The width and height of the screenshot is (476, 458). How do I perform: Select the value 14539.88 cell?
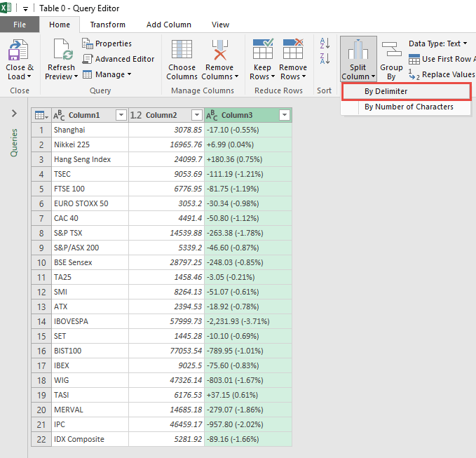[x=166, y=233]
